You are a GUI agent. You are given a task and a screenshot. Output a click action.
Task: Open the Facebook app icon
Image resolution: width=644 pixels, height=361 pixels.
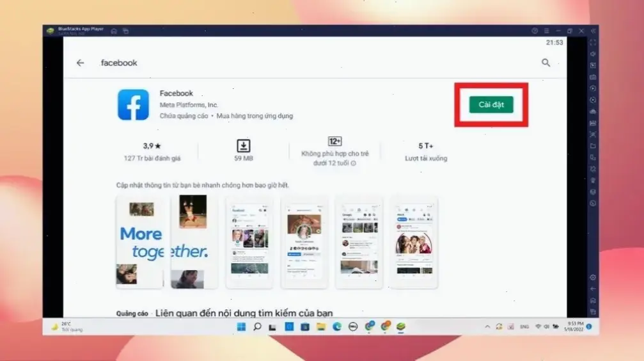coord(133,104)
